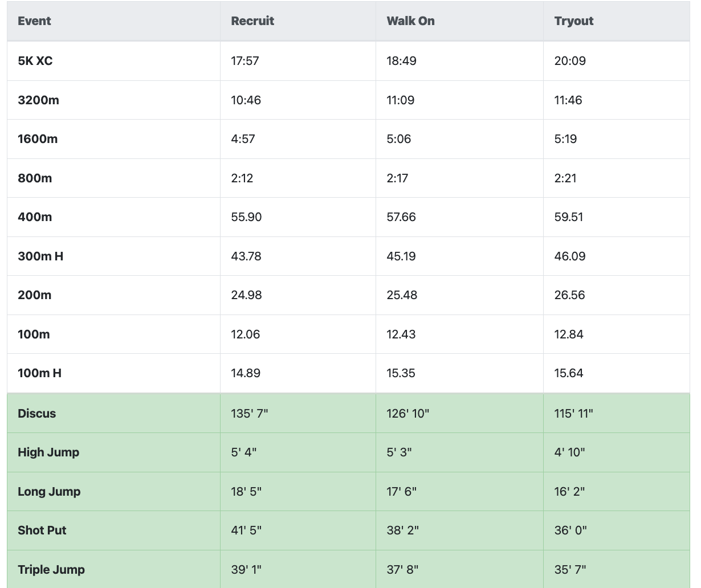The width and height of the screenshot is (701, 588).
Task: Click the High Jump recruit mark 5' 4"
Action: (244, 452)
